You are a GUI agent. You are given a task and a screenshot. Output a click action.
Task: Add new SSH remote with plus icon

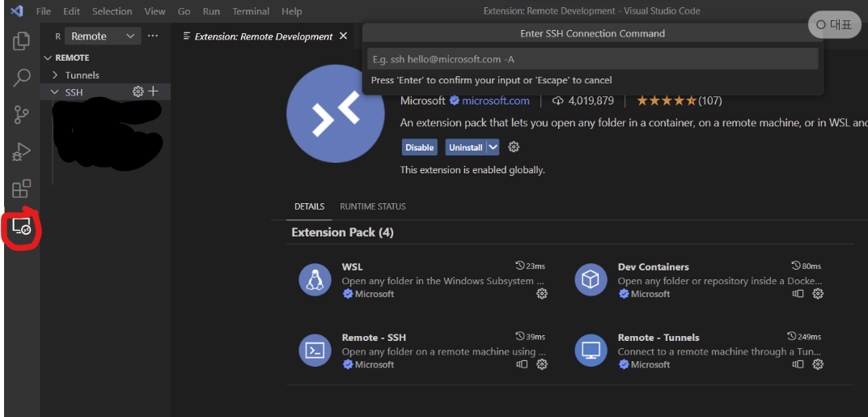[154, 91]
